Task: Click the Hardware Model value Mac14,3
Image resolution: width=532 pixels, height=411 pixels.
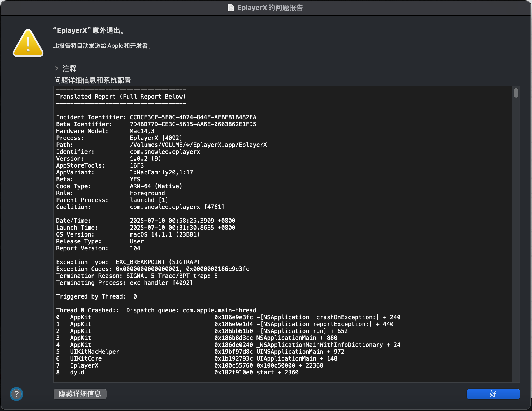Action: pyautogui.click(x=142, y=131)
